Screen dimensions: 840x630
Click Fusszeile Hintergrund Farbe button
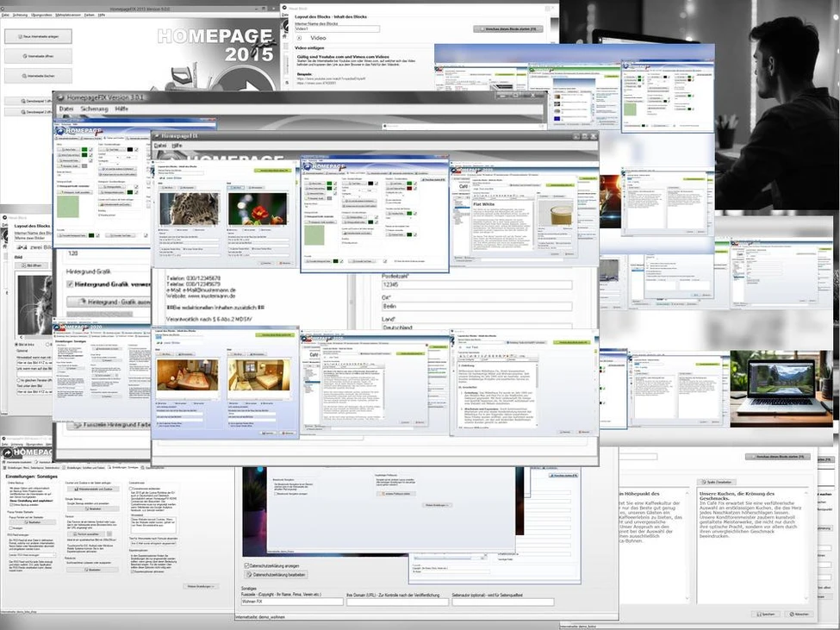(109, 425)
